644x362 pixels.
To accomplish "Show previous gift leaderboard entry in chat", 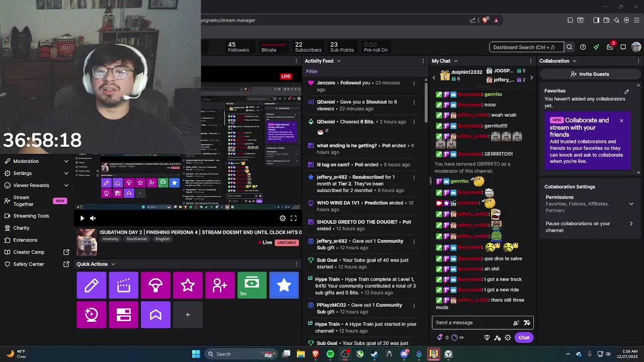I will click(434, 77).
